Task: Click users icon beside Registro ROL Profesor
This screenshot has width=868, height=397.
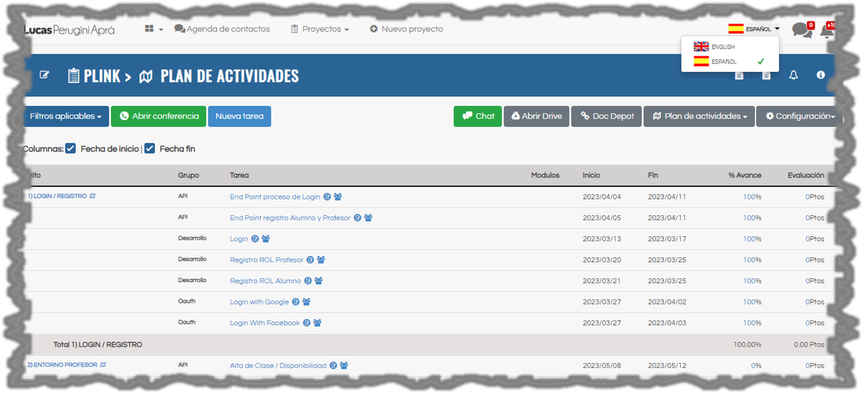Action: coord(321,260)
